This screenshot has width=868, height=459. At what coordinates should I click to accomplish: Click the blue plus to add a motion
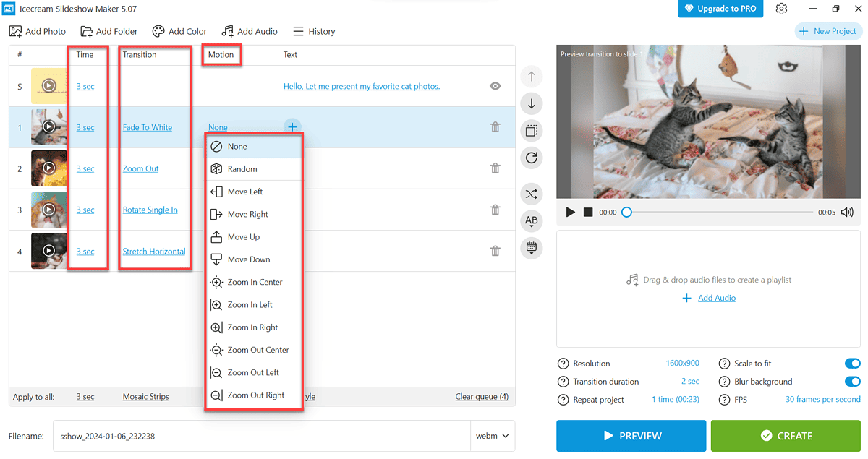292,126
